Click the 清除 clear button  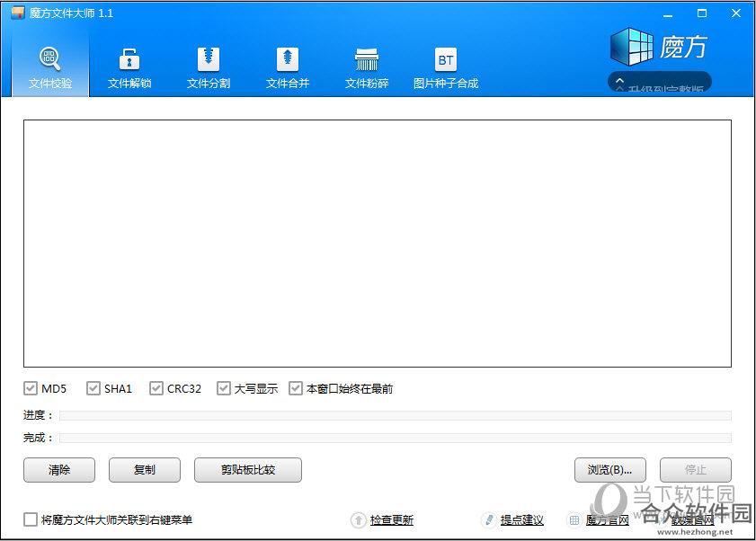point(59,470)
